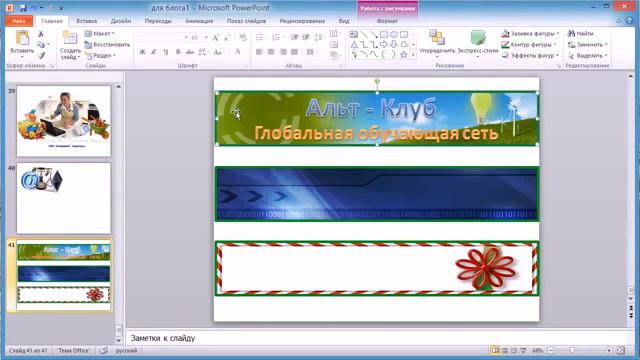Screen dimensions: 640x360
Task: Open Shape Effects (Эффекты фигур) menu
Action: pyautogui.click(x=530, y=55)
